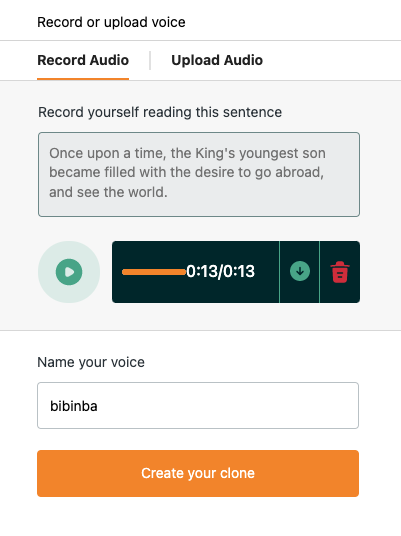Click the Record yourself reading this sentence label
Image resolution: width=401 pixels, height=536 pixels.
click(x=160, y=112)
